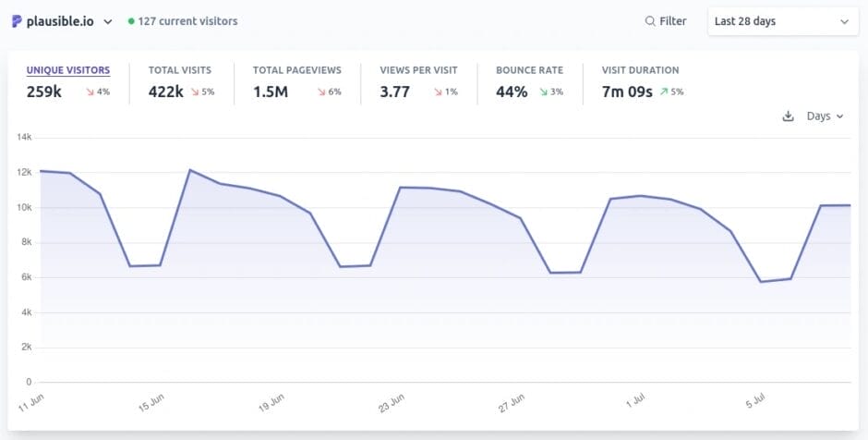Select the Bounce Rate metric
Image resolution: width=868 pixels, height=440 pixels.
coord(529,70)
